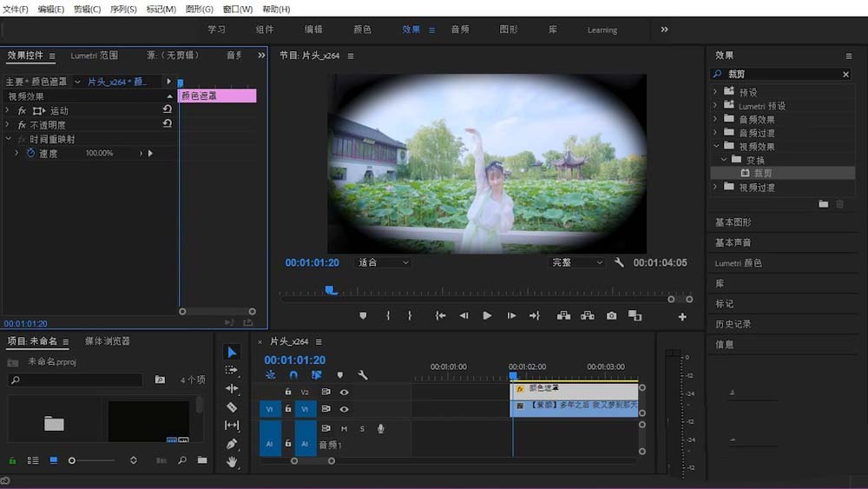Select the Hand tool

click(x=232, y=461)
